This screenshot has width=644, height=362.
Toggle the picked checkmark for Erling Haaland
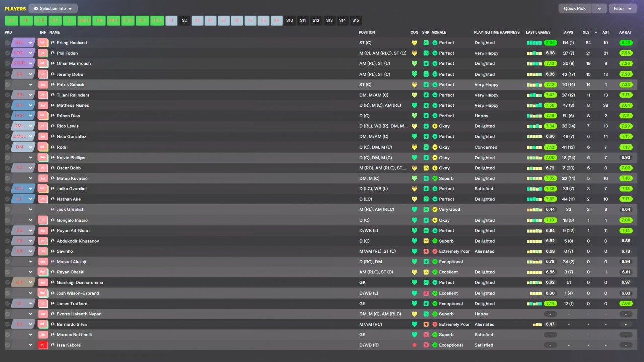(x=7, y=43)
